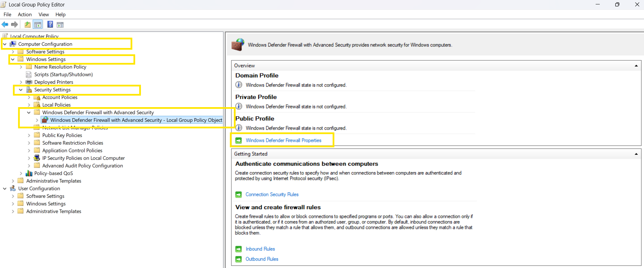Image resolution: width=644 pixels, height=268 pixels.
Task: Select Administrative Templates under Computer Configuration
Action: 54,181
